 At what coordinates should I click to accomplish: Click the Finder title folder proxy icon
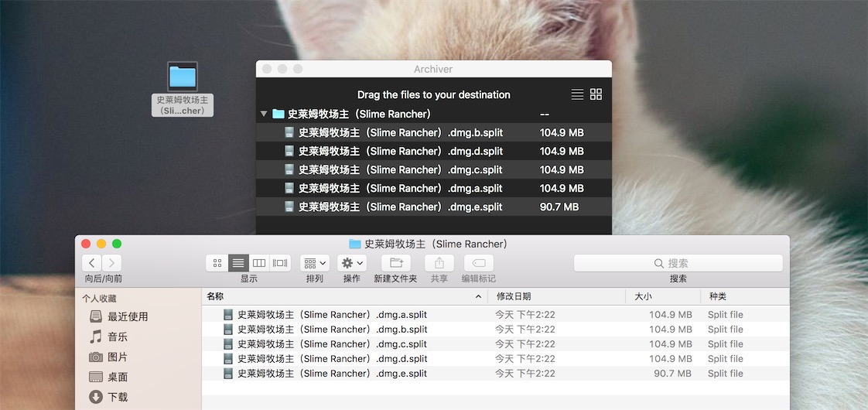(x=355, y=244)
